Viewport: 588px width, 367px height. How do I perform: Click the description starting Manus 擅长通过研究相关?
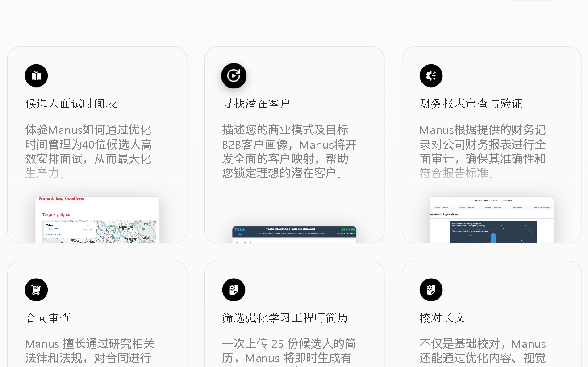coord(90,352)
